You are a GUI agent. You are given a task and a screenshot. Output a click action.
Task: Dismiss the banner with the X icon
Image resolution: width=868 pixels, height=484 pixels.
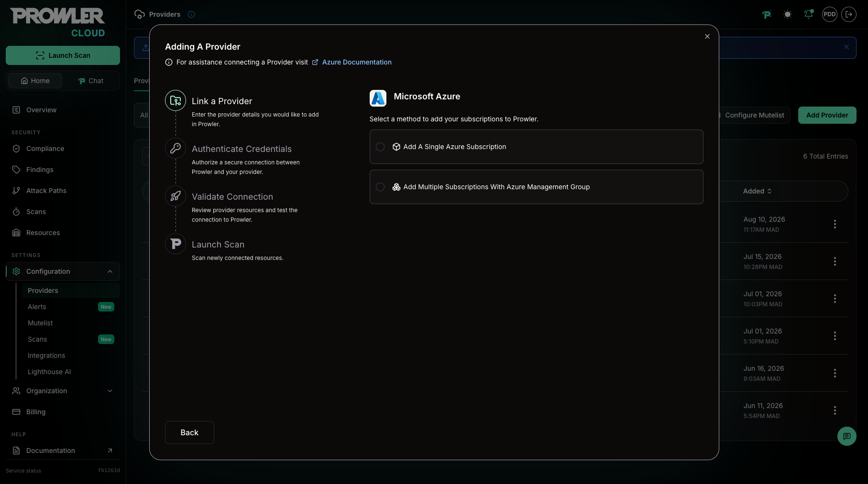[x=846, y=47]
